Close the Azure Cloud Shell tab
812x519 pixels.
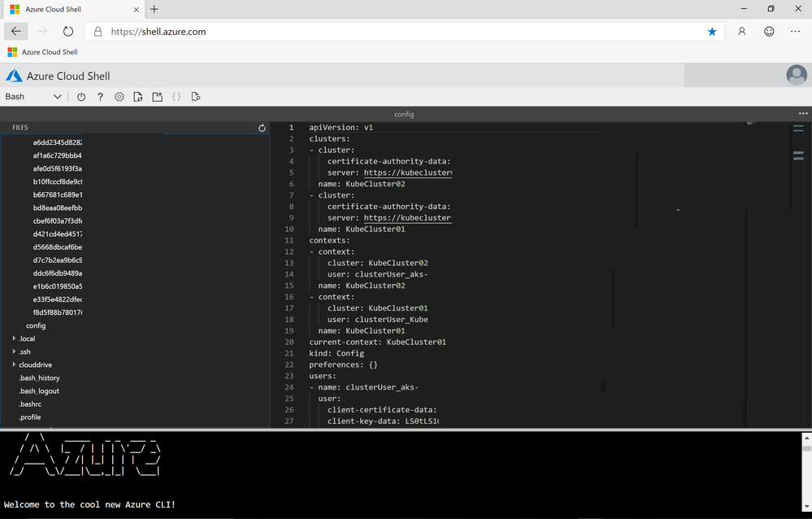click(x=137, y=9)
